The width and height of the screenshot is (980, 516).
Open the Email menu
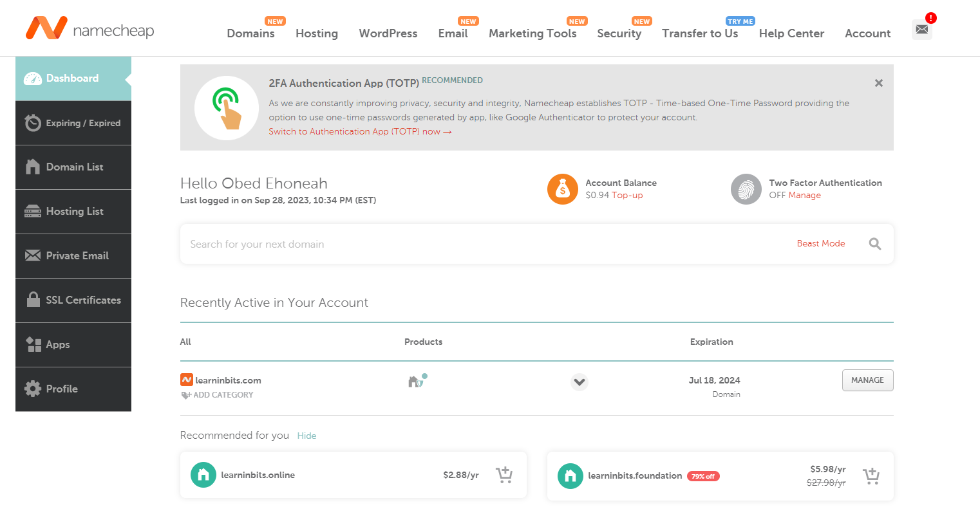coord(453,33)
